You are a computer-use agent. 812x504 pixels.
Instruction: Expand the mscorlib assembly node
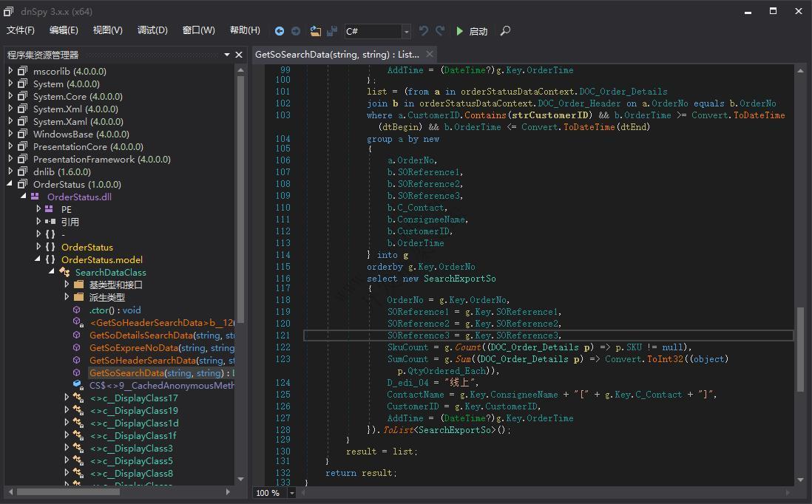tap(11, 71)
